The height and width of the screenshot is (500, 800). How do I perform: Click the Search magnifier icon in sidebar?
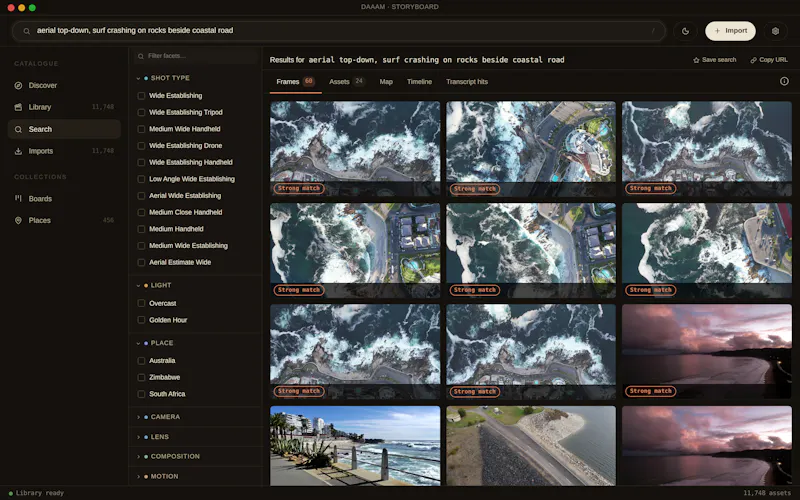[18, 129]
